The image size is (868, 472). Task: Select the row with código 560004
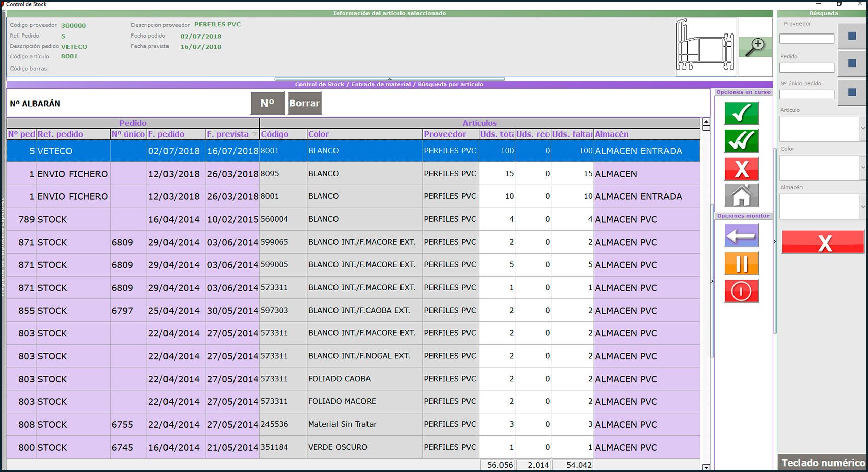[x=274, y=219]
